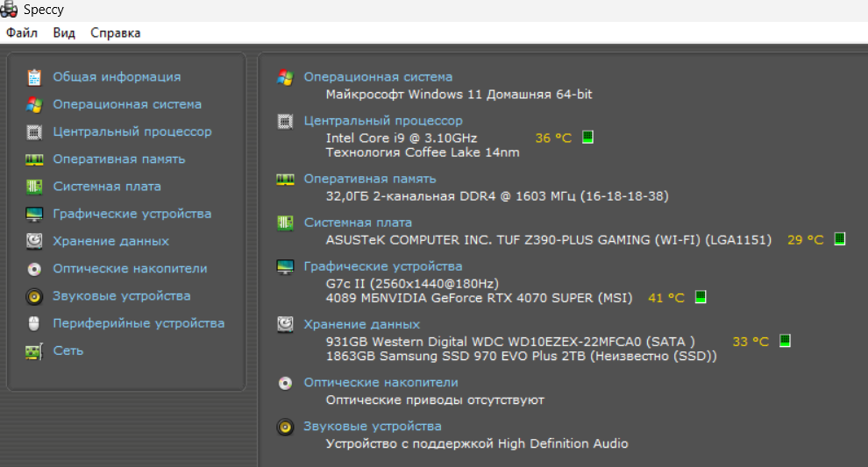The image size is (868, 467).
Task: Click the speaker icon in summary panel
Action: [285, 427]
